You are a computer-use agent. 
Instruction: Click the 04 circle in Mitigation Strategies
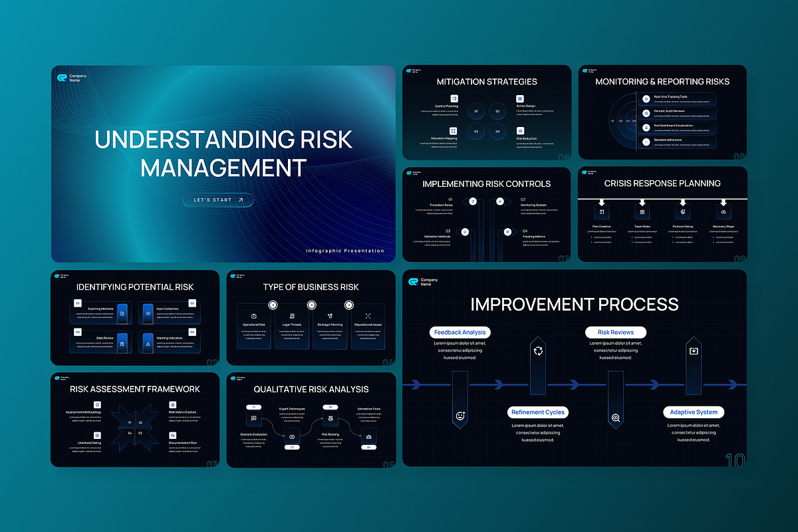[x=497, y=132]
